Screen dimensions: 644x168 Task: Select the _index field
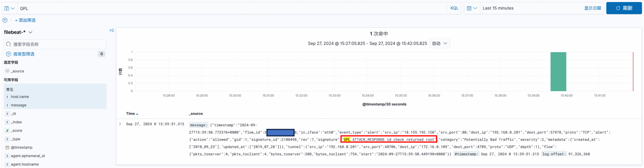[16, 122]
